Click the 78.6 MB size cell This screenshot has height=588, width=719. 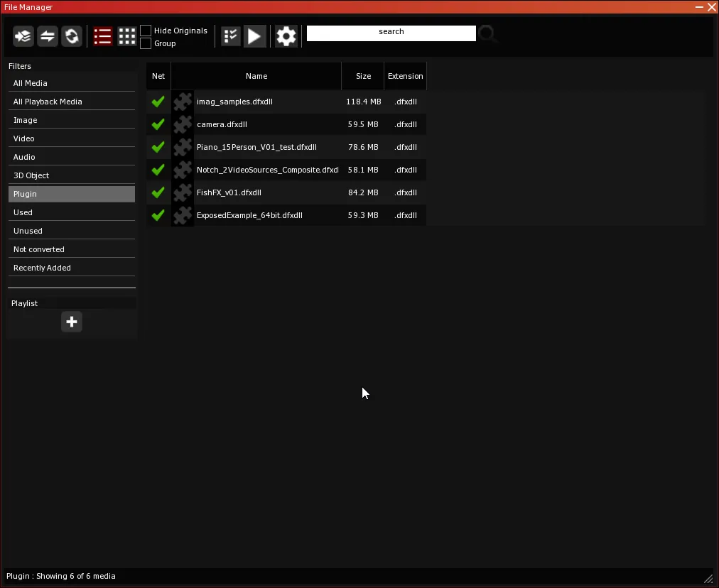click(x=363, y=147)
